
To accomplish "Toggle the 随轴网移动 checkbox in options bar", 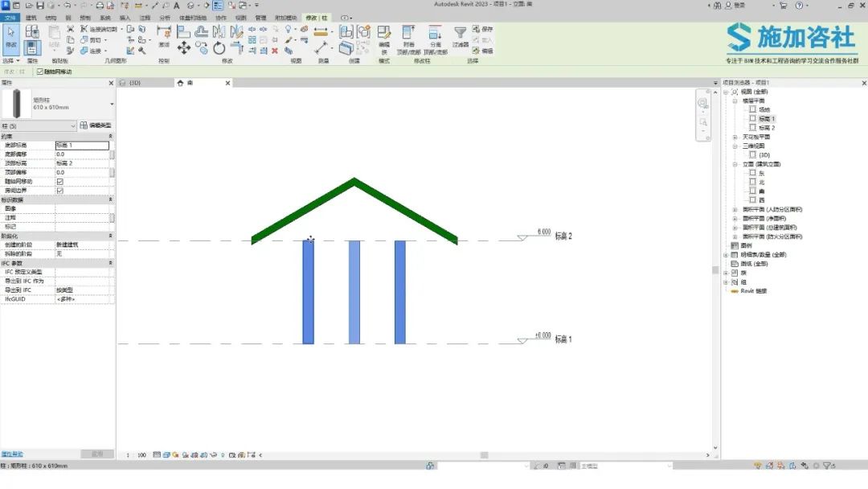I will pos(40,72).
